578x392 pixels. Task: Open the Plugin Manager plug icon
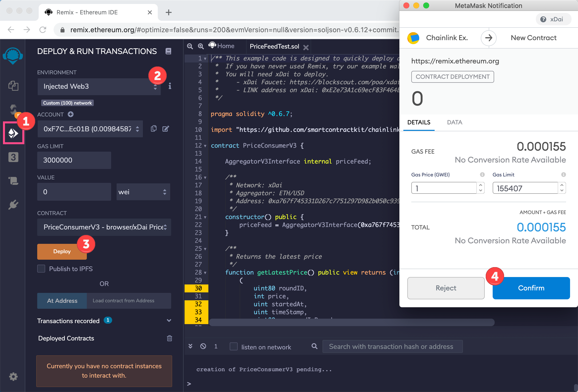point(13,205)
